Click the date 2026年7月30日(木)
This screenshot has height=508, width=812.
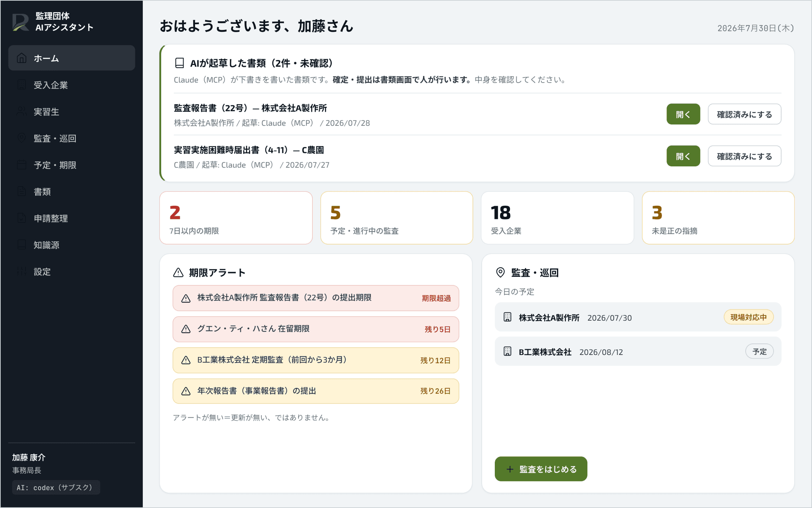click(756, 28)
